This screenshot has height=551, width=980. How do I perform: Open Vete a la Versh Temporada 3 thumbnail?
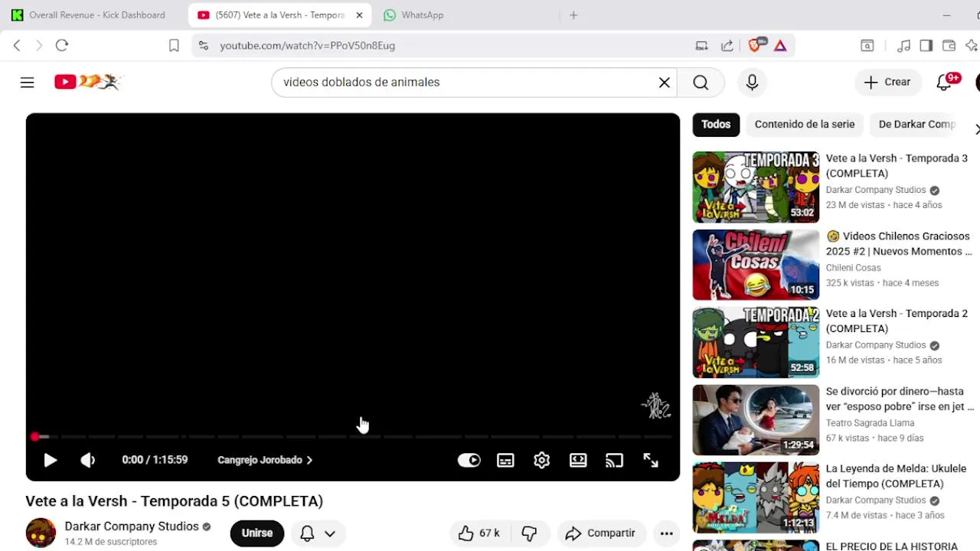pos(756,187)
